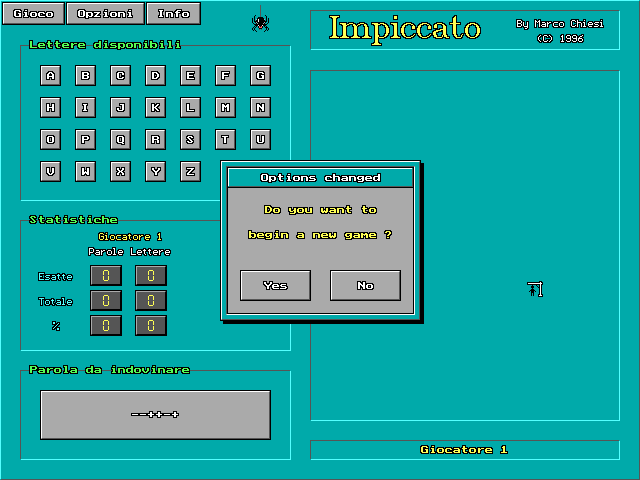Choose letter S tile
Viewport: 640px width, 480px height.
190,140
